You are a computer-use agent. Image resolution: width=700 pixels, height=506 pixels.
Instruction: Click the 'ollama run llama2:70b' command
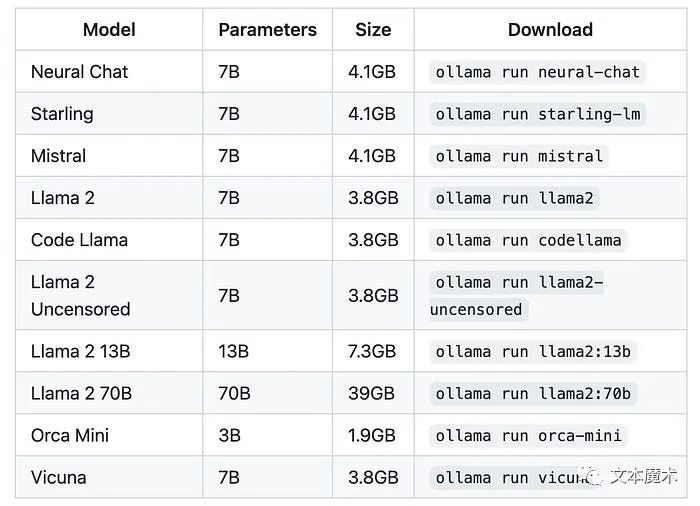[533, 393]
